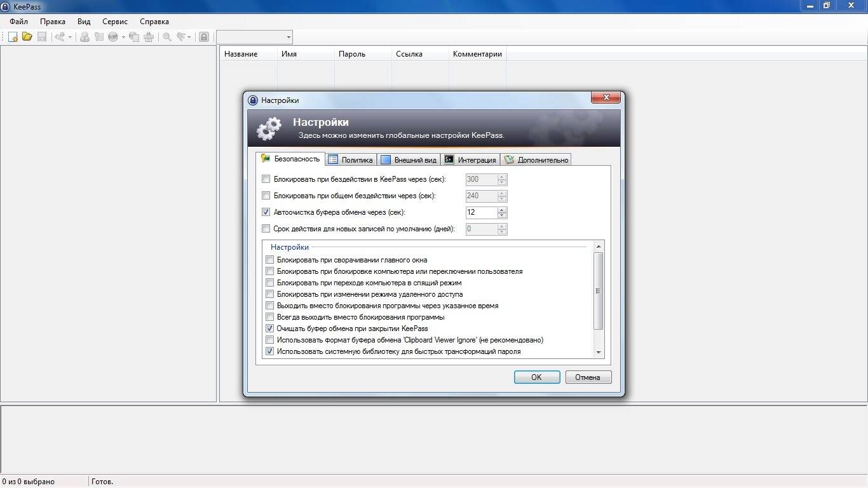The width and height of the screenshot is (868, 488).
Task: Click the Show entries toolbar icon
Action: pos(181,37)
